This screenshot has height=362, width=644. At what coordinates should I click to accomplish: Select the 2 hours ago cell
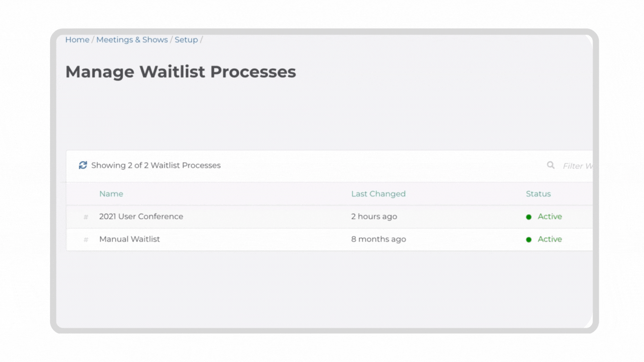(374, 216)
